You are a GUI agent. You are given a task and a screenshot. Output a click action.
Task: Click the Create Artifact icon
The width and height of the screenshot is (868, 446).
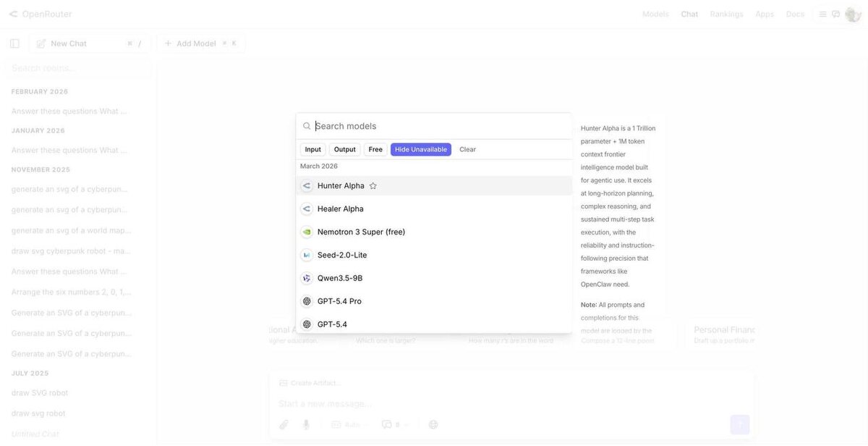click(x=284, y=383)
